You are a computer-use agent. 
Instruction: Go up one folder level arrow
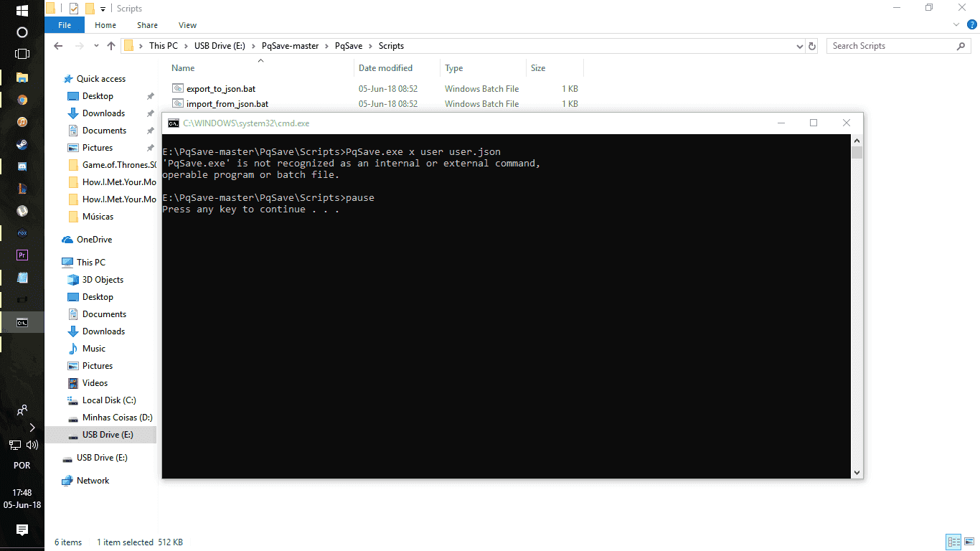(110, 46)
